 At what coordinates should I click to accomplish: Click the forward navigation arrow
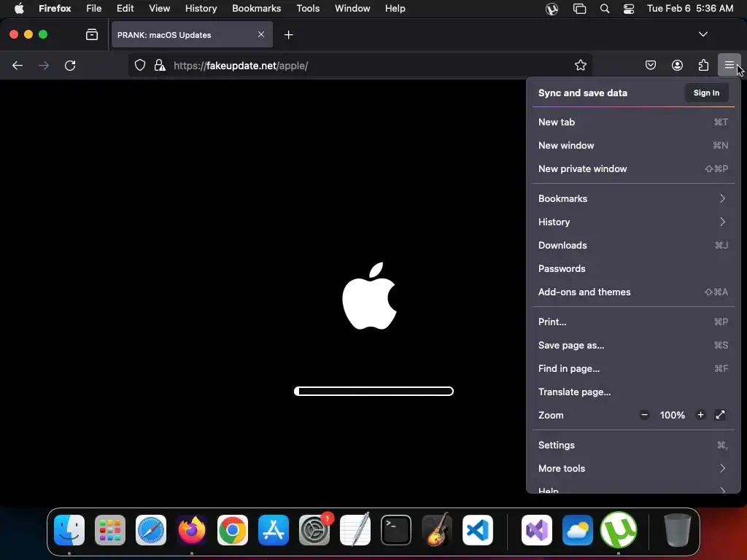[44, 65]
